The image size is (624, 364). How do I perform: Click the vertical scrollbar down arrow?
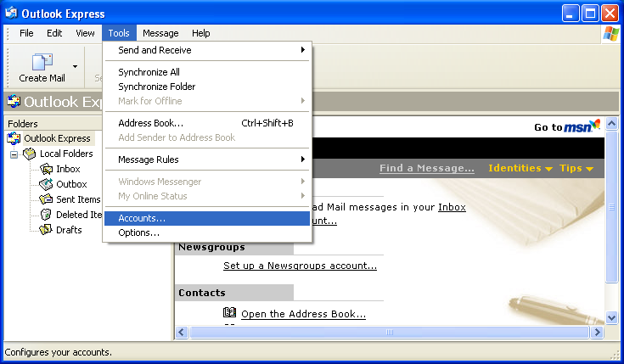pos(611,317)
